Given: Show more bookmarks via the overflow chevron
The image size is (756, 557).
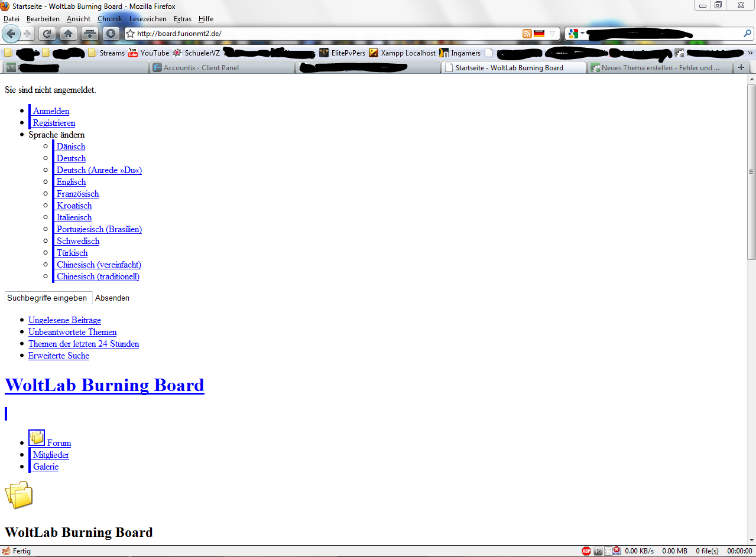Looking at the screenshot, I should click(x=750, y=53).
